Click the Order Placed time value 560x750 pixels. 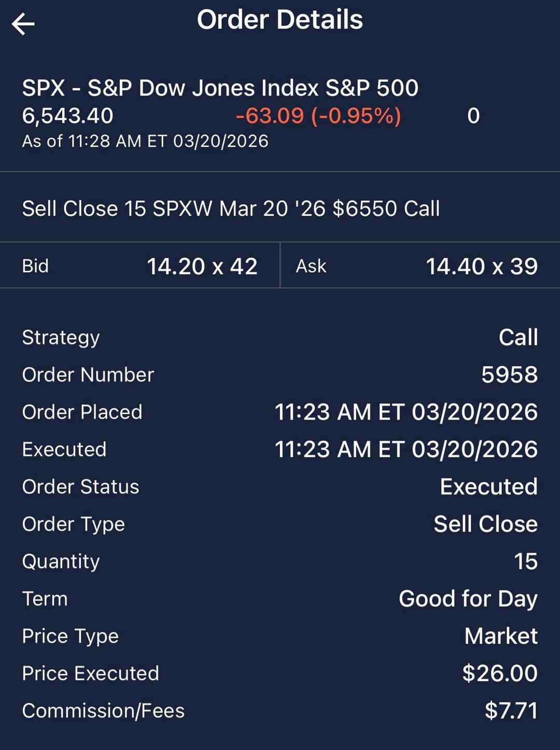tap(405, 412)
